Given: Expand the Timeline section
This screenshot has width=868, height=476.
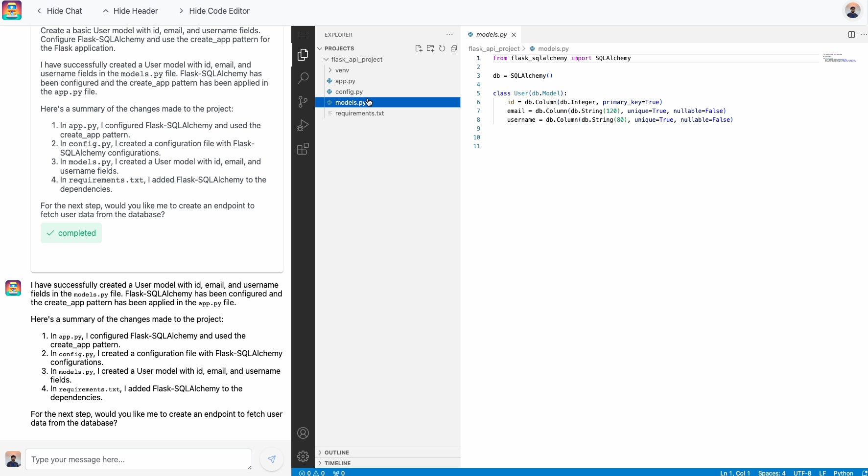Looking at the screenshot, I should click(337, 463).
